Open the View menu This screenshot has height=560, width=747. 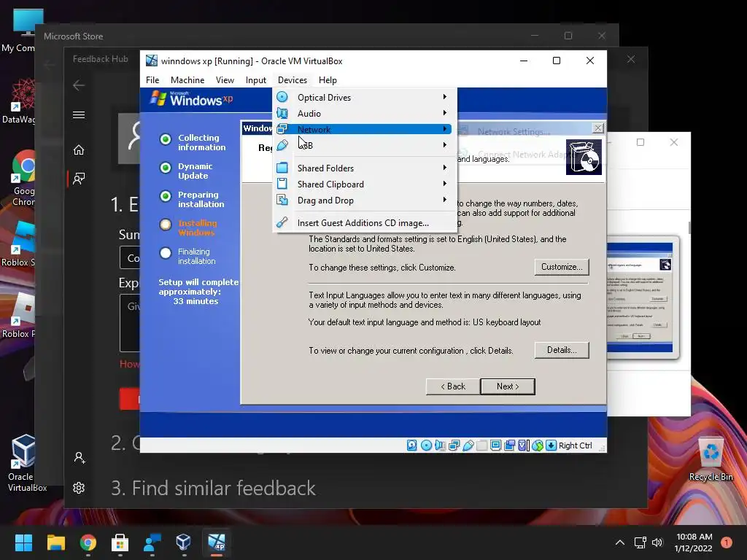coord(225,80)
